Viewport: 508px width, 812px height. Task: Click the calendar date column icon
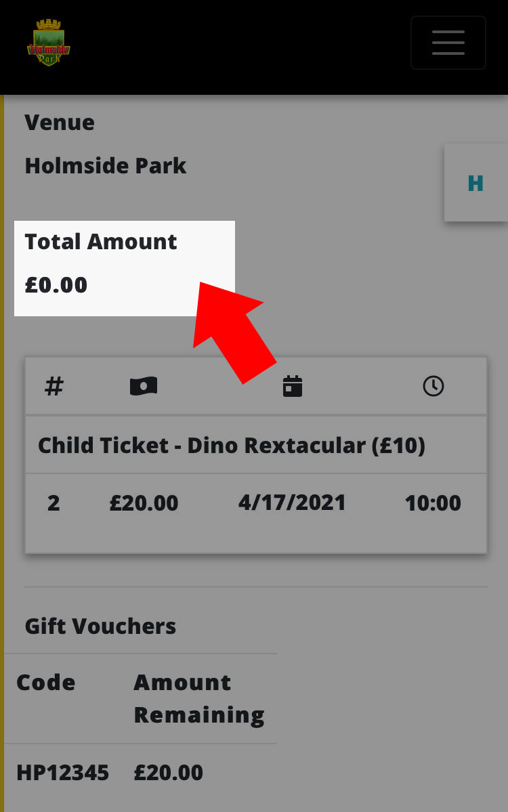(293, 386)
